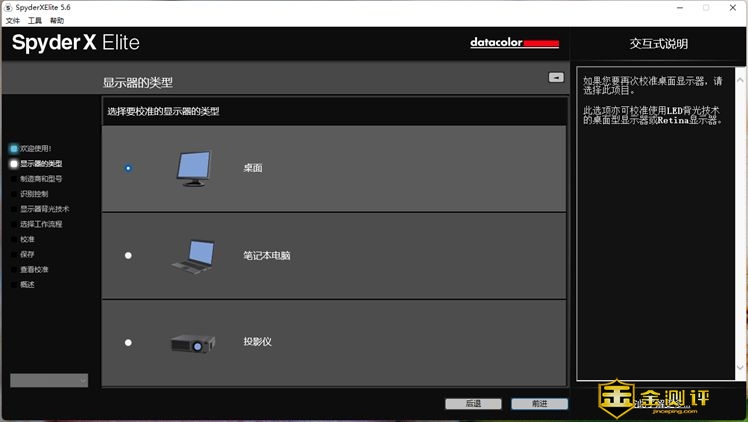Click the laptop computer icon
This screenshot has width=748, height=422.
click(x=193, y=255)
